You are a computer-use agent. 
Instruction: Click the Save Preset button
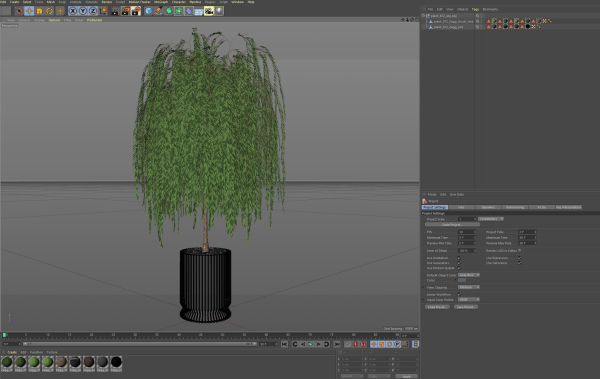(466, 307)
